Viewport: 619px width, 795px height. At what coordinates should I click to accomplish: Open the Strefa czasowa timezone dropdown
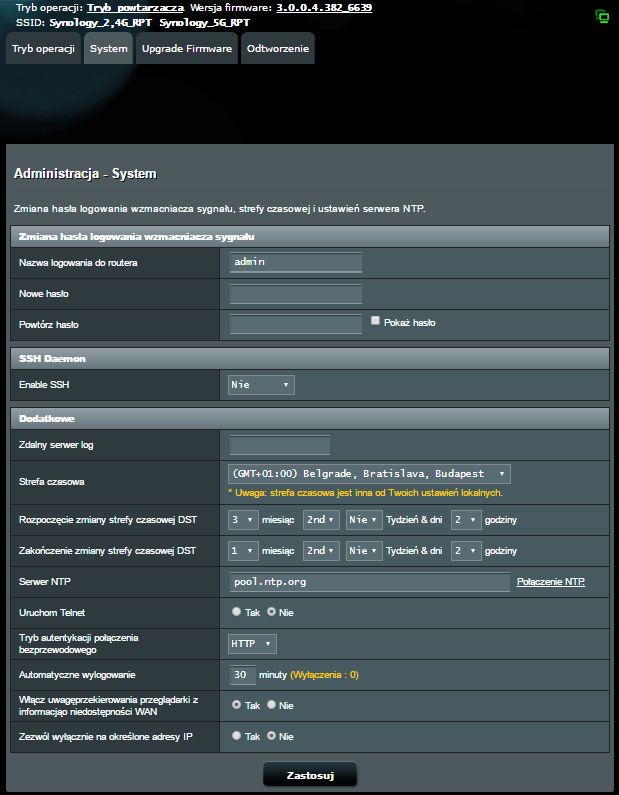[369, 474]
